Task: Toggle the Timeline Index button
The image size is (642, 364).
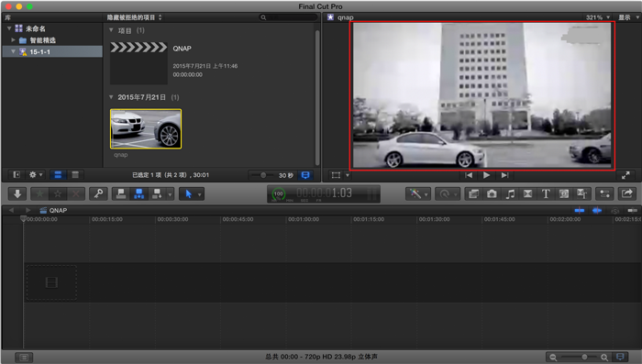Action: tap(24, 358)
